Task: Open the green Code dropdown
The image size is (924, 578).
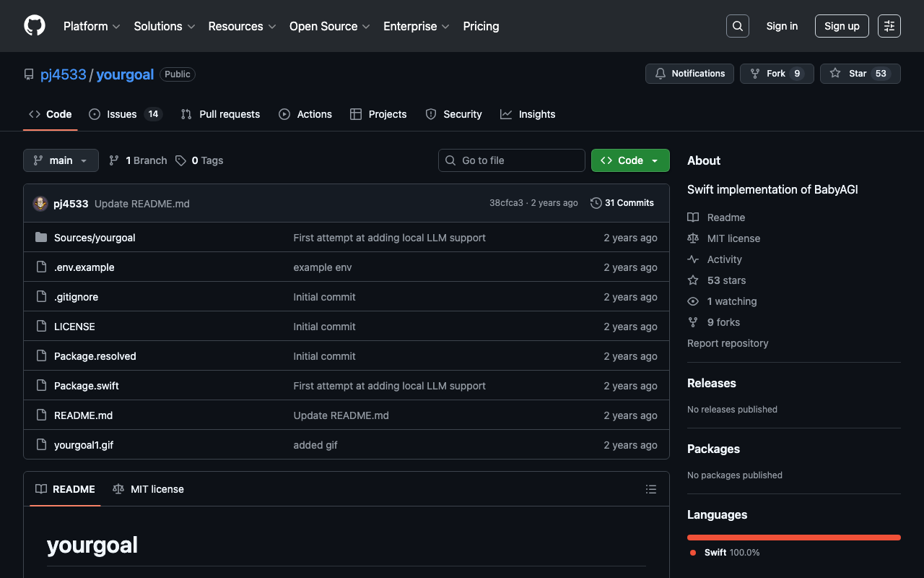Action: click(x=629, y=160)
